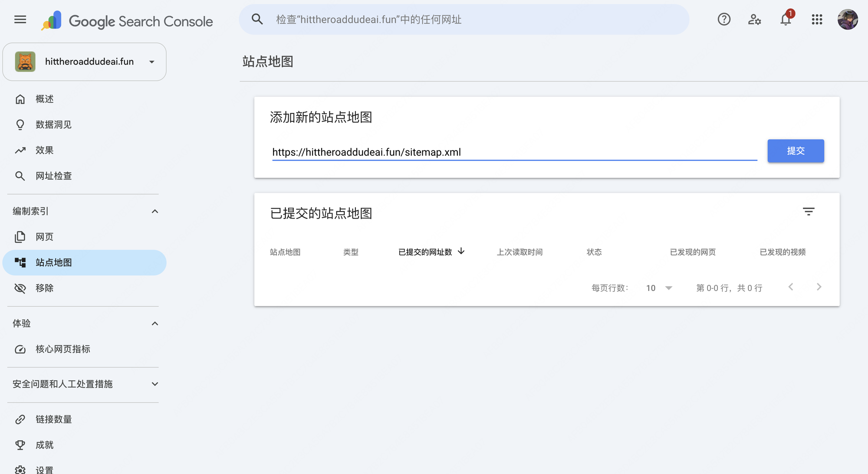
Task: Click the 状态 column header
Action: [594, 252]
